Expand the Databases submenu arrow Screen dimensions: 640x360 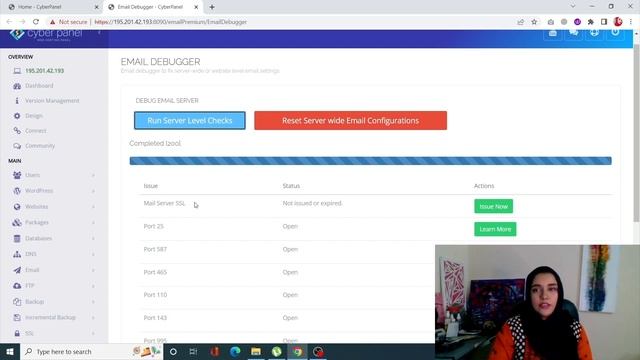[x=93, y=238]
